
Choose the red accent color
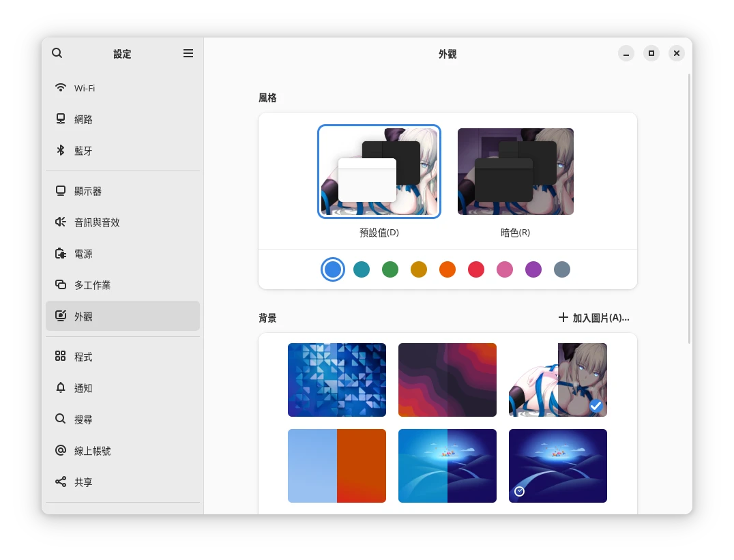(x=476, y=269)
